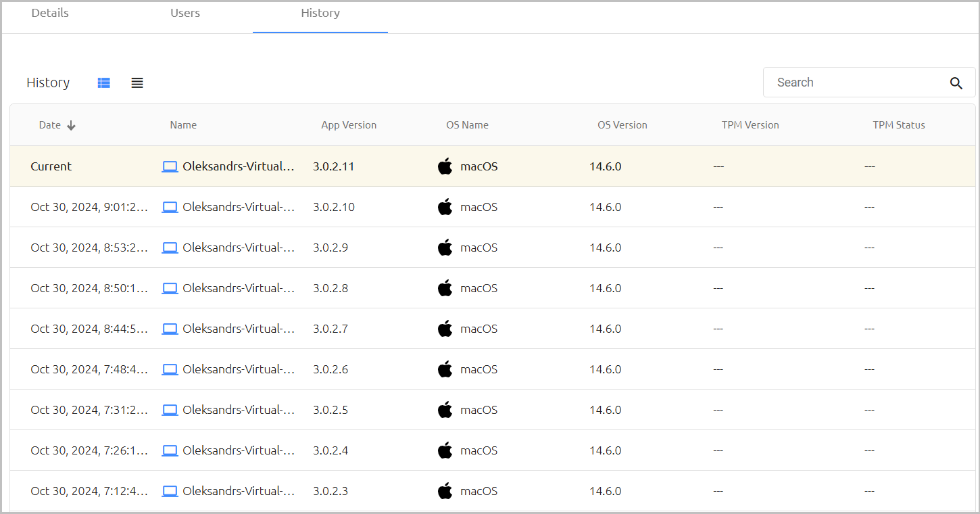Open device name link in 3.0.2.7 row
The height and width of the screenshot is (514, 980).
click(239, 329)
